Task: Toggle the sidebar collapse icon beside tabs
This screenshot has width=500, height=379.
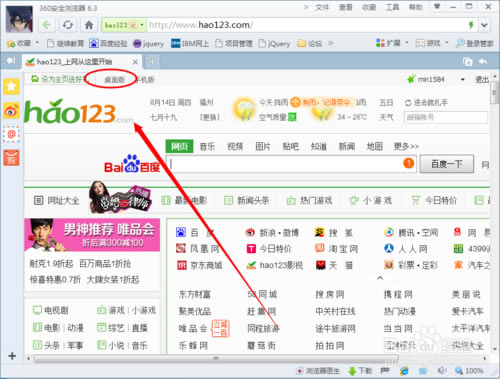Action: click(11, 61)
